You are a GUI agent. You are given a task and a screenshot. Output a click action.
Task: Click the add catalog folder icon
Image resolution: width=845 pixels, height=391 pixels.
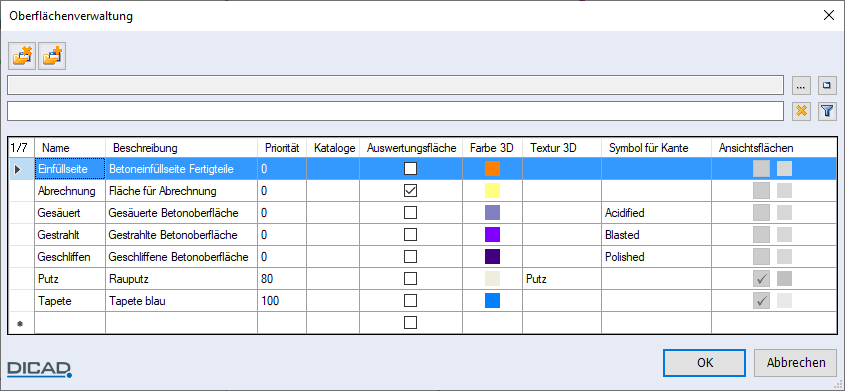(x=52, y=57)
